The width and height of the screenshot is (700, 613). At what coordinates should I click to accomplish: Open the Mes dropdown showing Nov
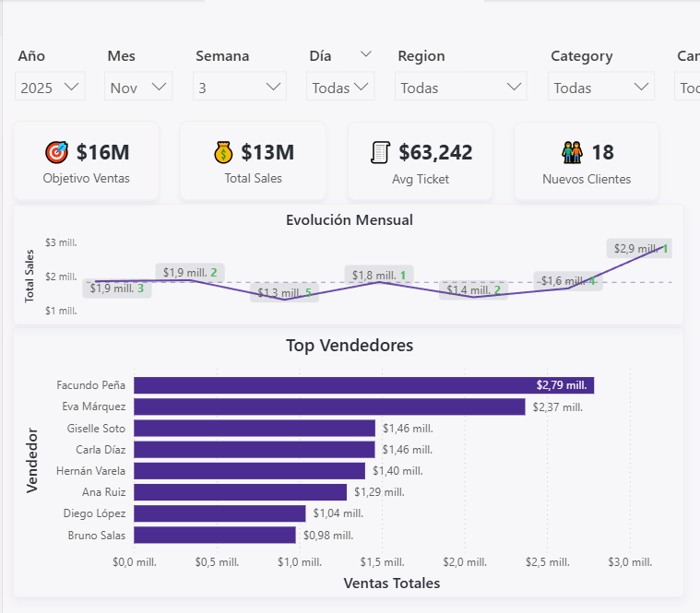point(138,88)
